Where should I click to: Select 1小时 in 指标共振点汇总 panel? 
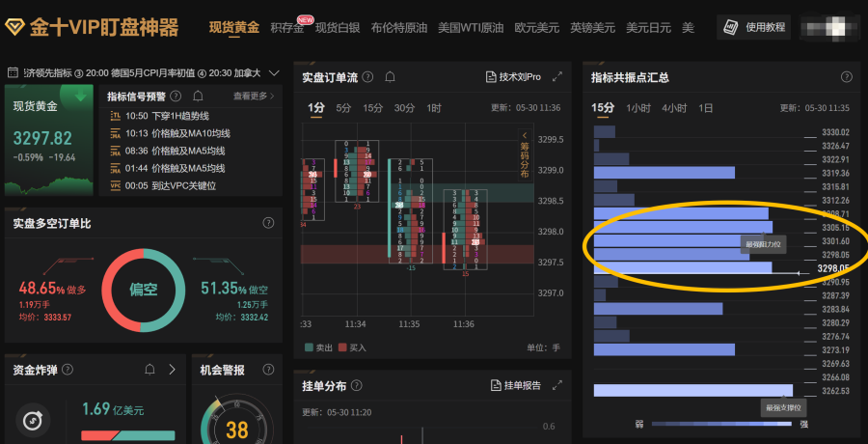point(638,108)
